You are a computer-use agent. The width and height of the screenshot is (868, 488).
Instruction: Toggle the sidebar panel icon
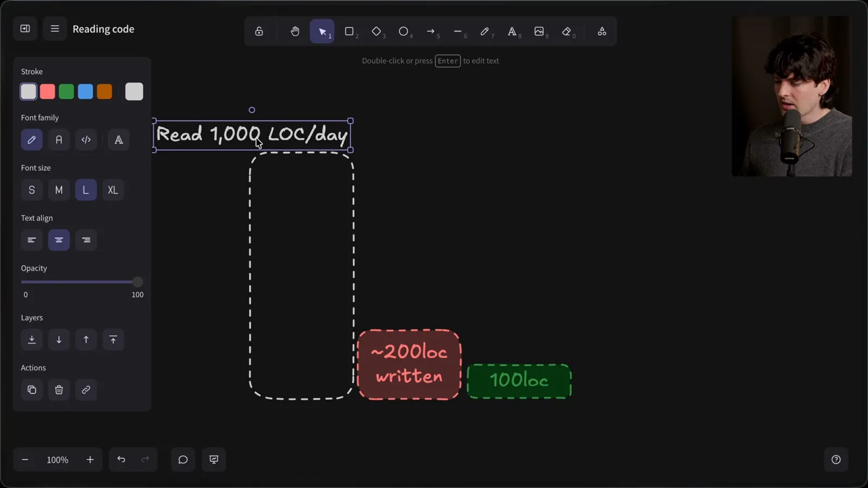click(x=25, y=29)
